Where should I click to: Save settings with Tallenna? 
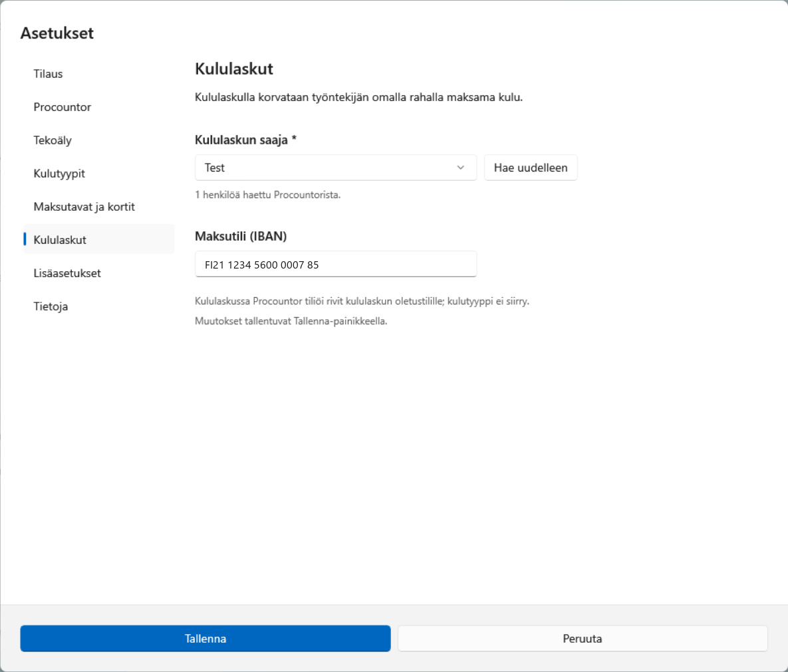tap(205, 638)
